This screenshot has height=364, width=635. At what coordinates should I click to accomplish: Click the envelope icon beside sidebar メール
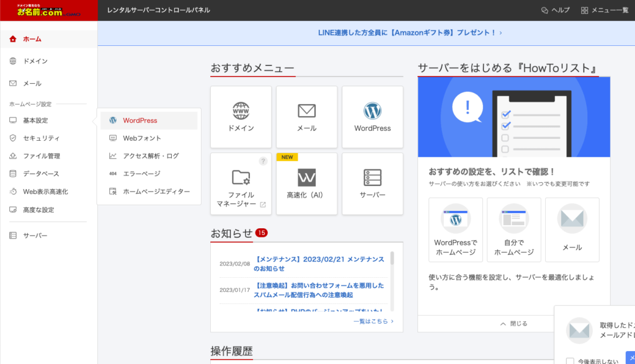[13, 84]
